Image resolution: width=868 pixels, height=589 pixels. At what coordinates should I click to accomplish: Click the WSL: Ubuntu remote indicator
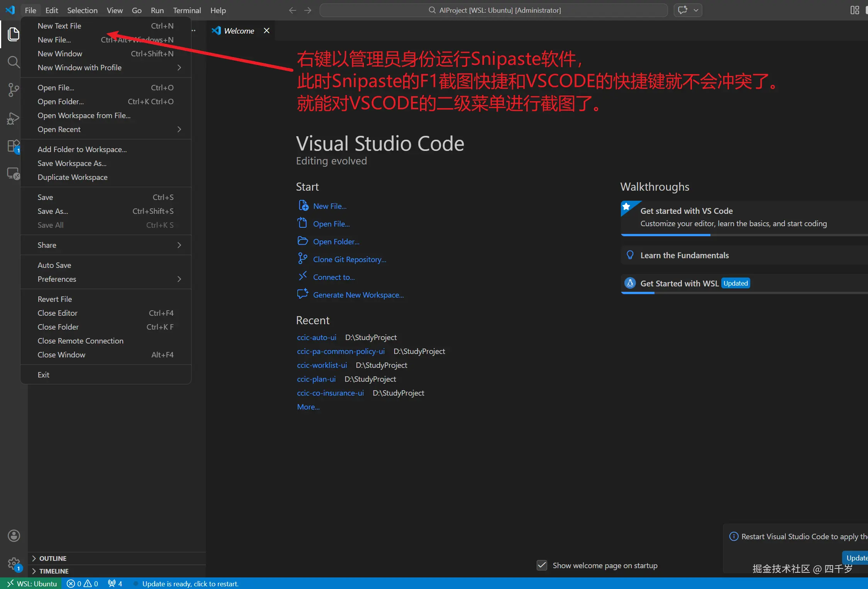pyautogui.click(x=32, y=584)
